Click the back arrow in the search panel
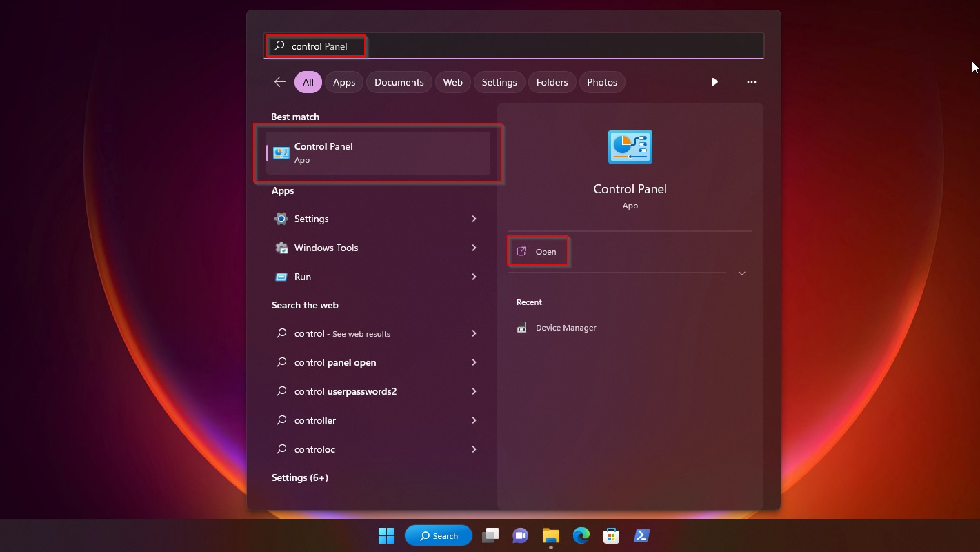Image resolution: width=980 pixels, height=552 pixels. click(x=279, y=82)
